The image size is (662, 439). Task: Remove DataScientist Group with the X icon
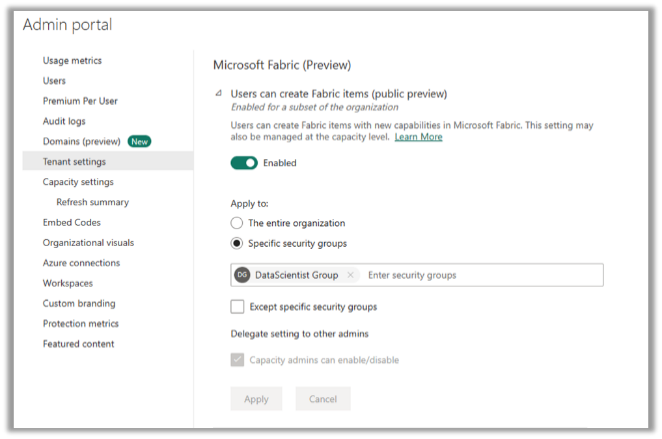click(x=350, y=275)
